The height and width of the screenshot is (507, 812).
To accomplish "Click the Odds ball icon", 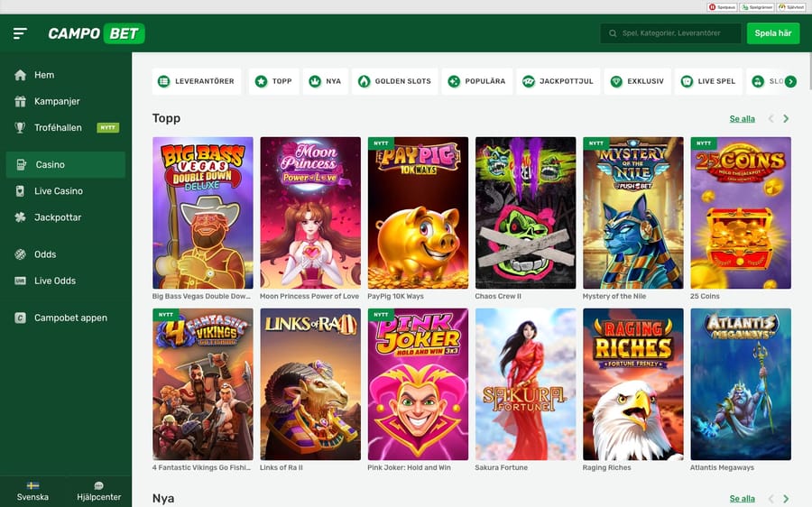I will pos(20,254).
